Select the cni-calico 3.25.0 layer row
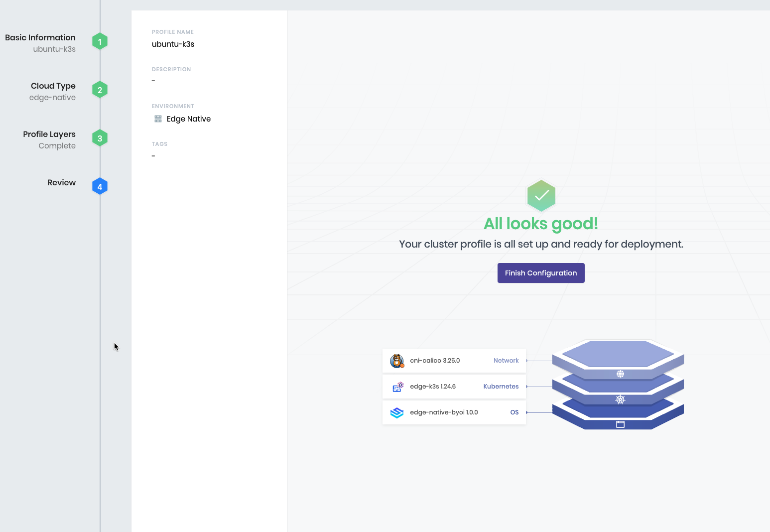Viewport: 770px width, 532px height. [x=454, y=361]
